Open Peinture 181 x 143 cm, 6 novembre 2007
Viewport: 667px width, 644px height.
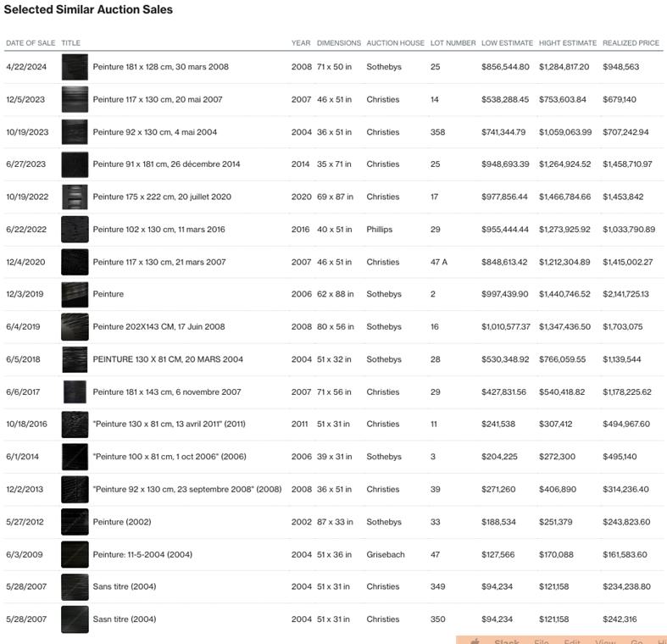tap(166, 392)
